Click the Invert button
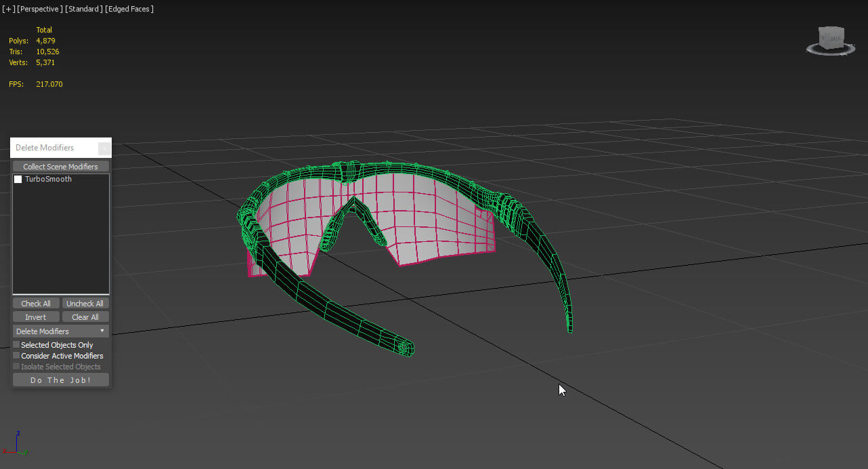Image resolution: width=868 pixels, height=469 pixels. point(36,317)
